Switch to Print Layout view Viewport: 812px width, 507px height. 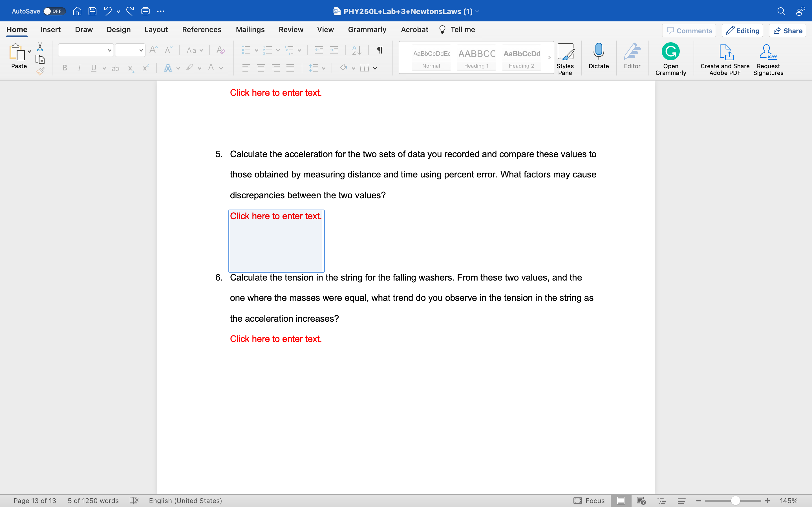tap(621, 500)
